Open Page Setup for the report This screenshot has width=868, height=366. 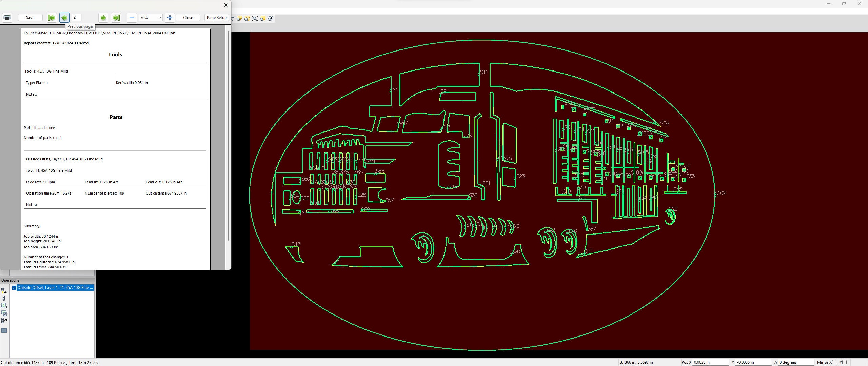pos(217,17)
